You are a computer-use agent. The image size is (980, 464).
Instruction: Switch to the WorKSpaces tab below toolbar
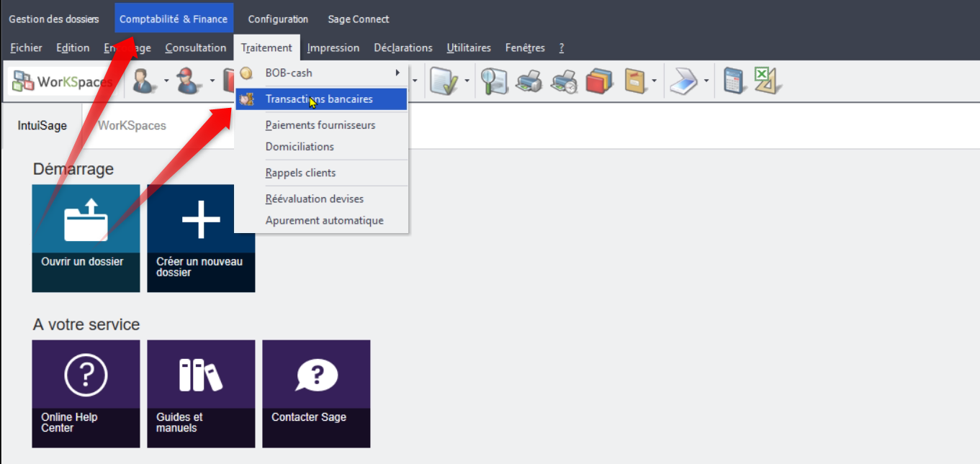[132, 125]
